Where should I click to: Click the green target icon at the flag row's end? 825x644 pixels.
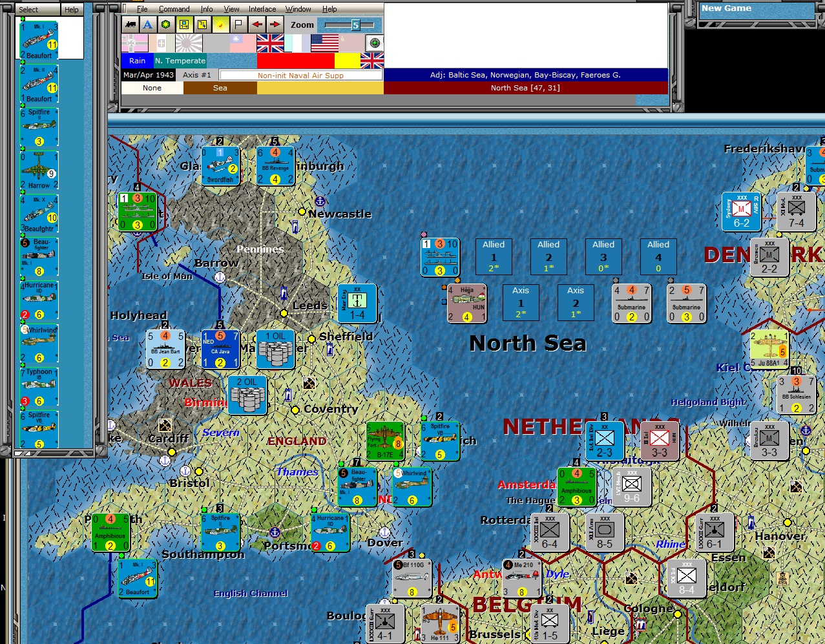[x=375, y=43]
